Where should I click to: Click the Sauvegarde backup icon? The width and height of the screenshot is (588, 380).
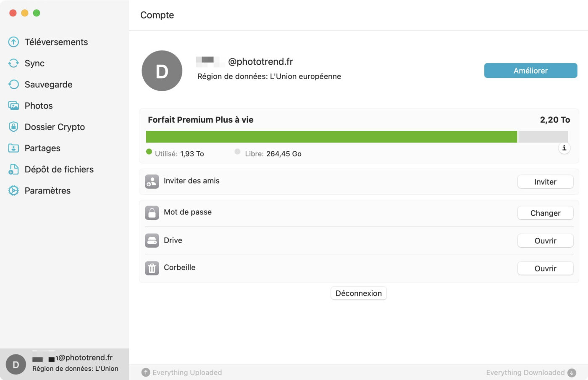13,84
